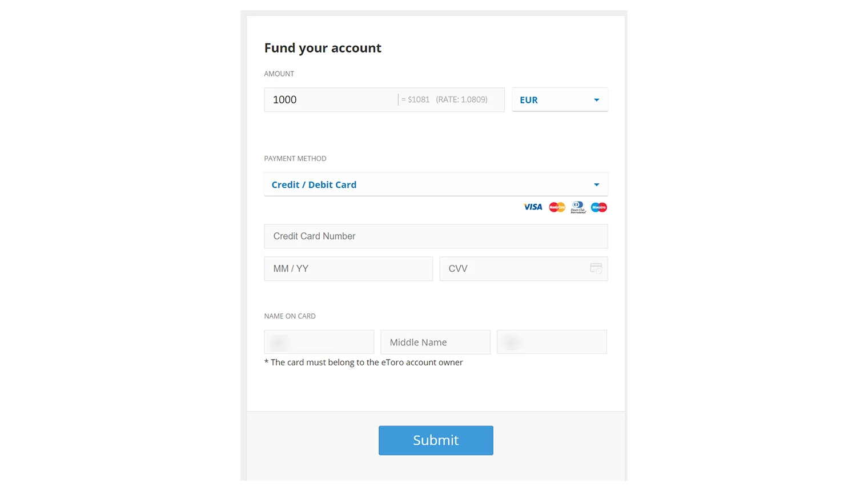Click the RATE: 1.0809 exchange rate text
Screen dimensions: 868x491
pyautogui.click(x=461, y=99)
